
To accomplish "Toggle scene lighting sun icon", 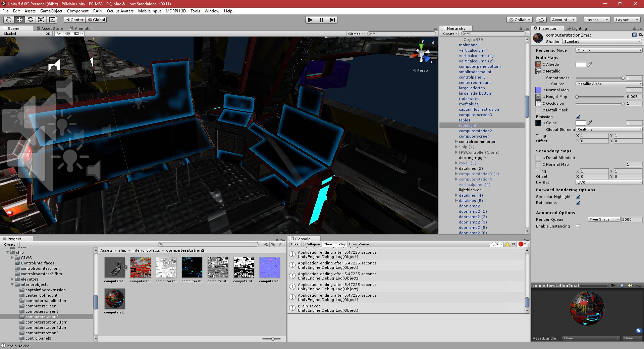I will [59, 34].
